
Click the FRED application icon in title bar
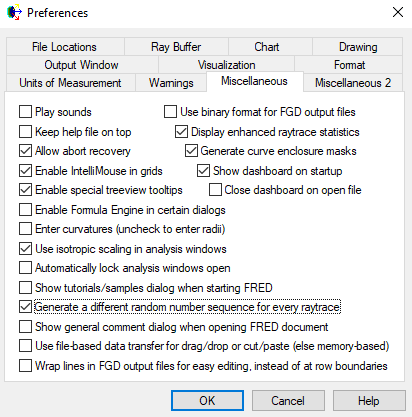14,13
